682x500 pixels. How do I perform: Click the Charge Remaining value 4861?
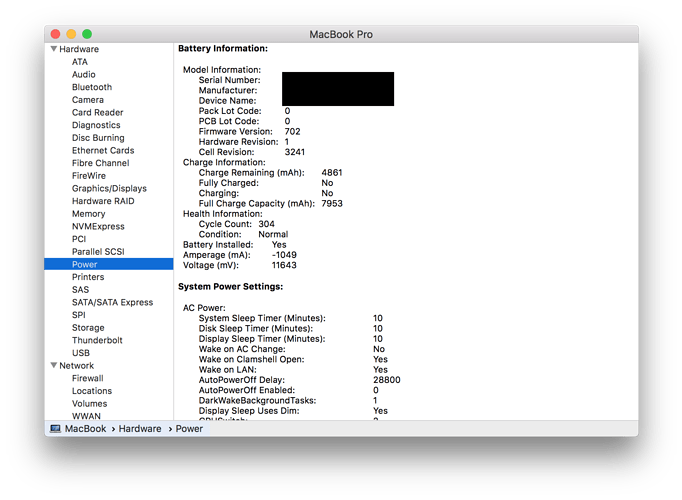click(332, 173)
